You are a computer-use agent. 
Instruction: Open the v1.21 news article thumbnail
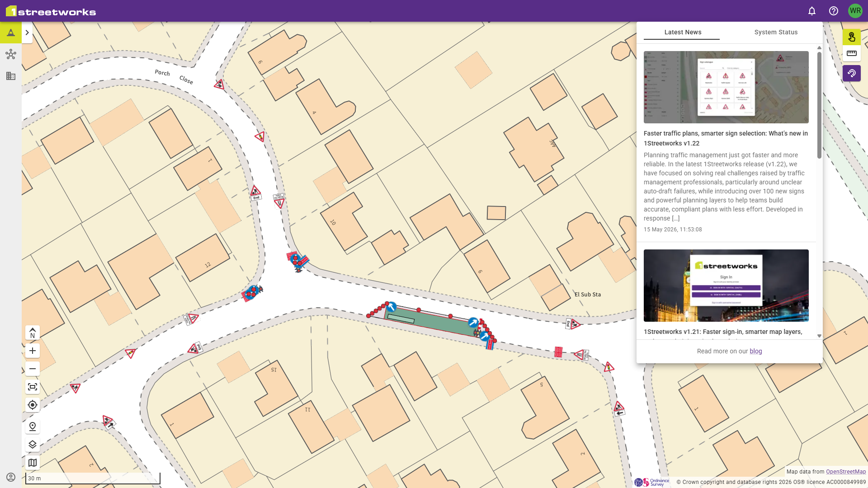point(726,286)
